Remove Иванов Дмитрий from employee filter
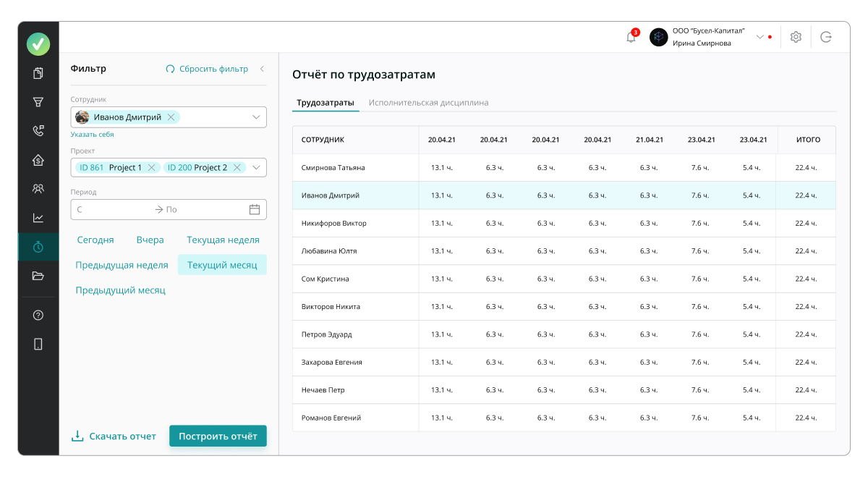This screenshot has height=477, width=868. 171,117
